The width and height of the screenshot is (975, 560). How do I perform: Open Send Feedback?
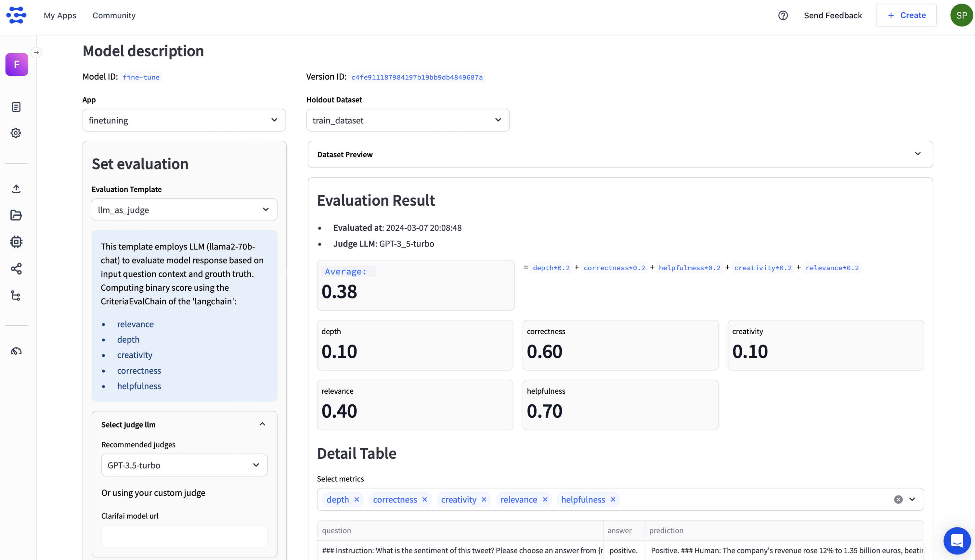832,15
